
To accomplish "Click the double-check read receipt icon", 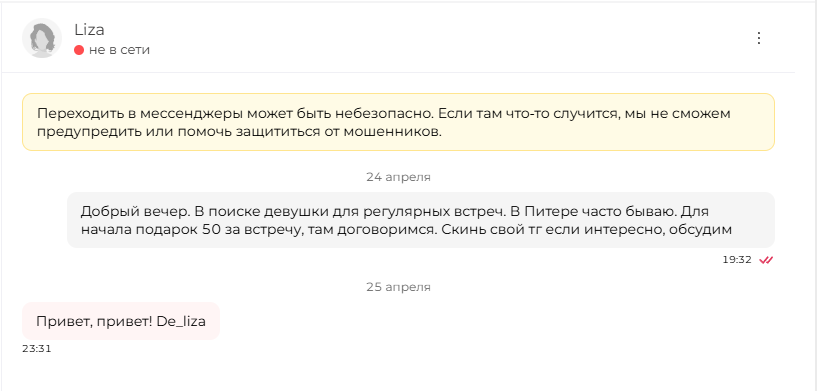I will [766, 260].
